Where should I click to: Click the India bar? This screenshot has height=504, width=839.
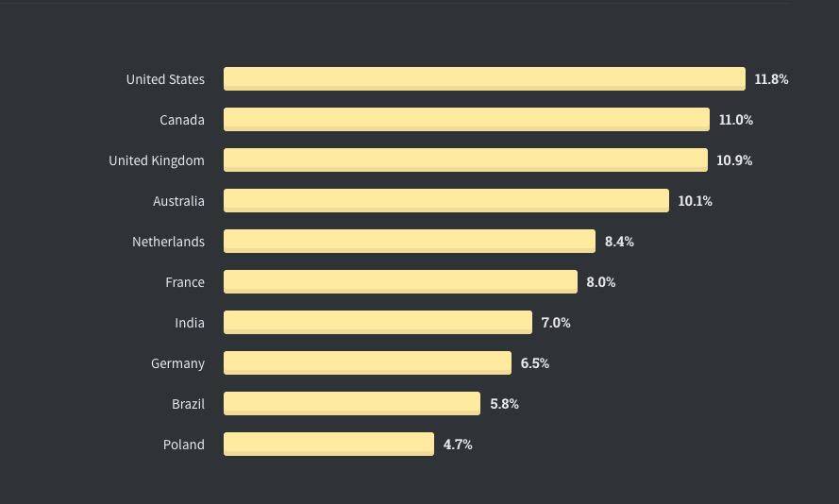pos(378,323)
